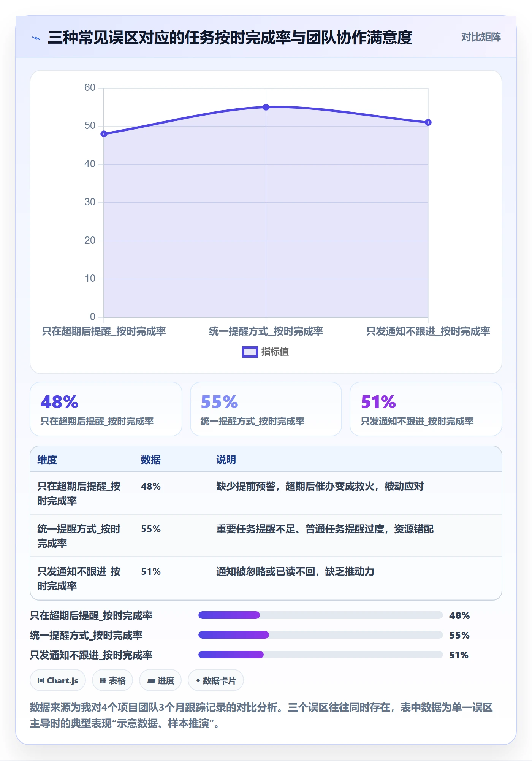Click the 对比矩阵 label in the header

click(x=481, y=37)
